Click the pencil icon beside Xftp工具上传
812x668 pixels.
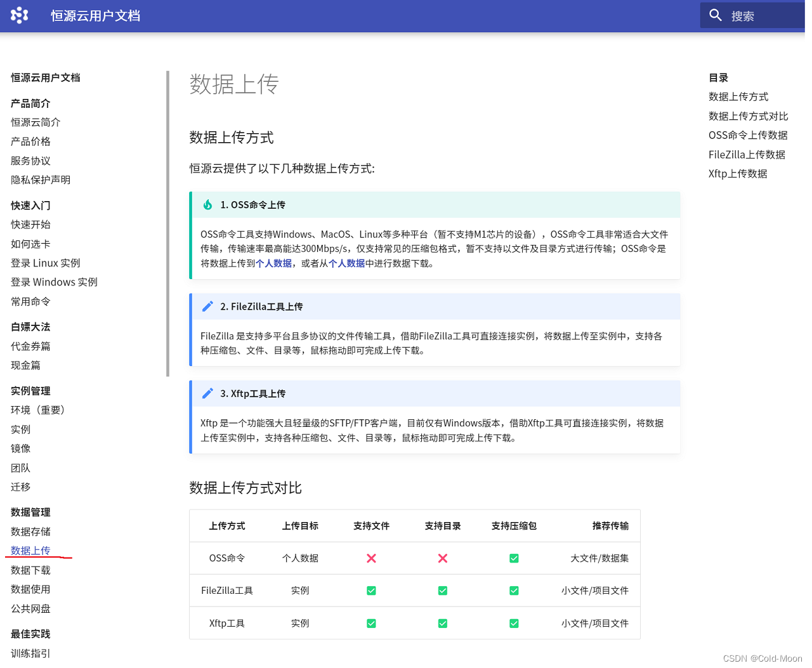207,393
